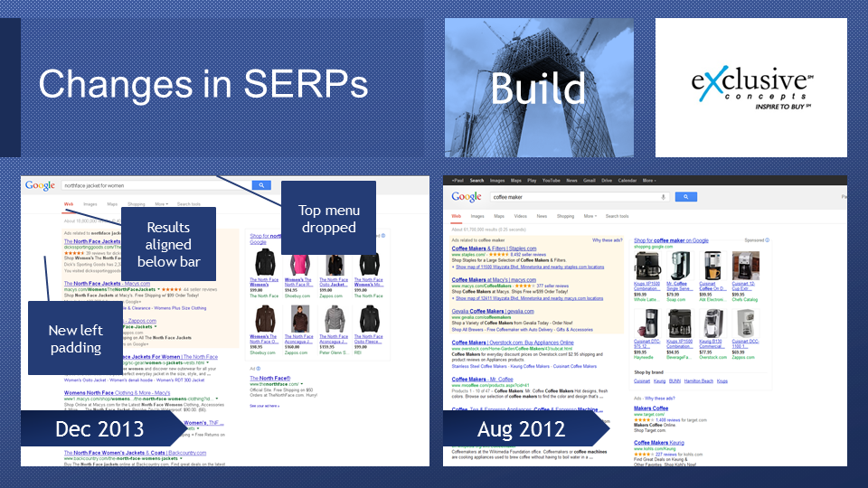Select News tab under coffee maker search
Image resolution: width=868 pixels, height=488 pixels.
542,216
